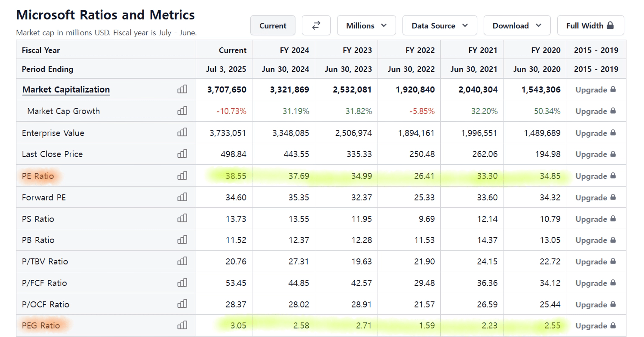
Task: Click the 26.41 PE Ratio value
Action: (424, 176)
